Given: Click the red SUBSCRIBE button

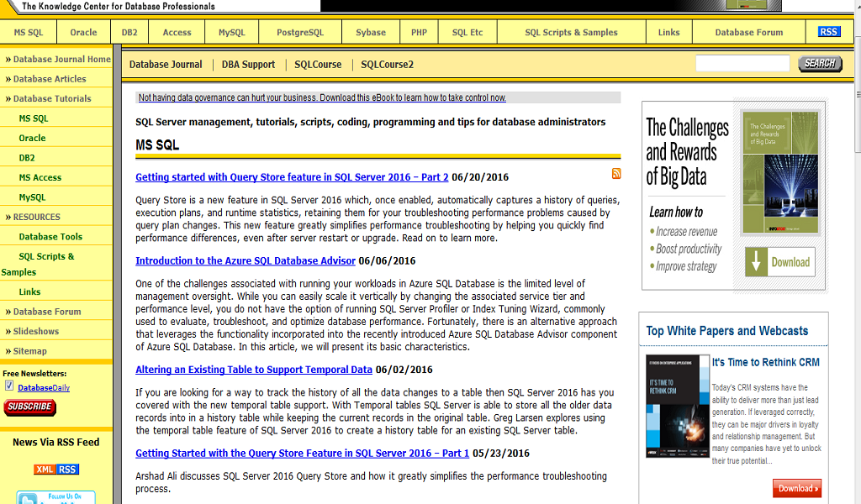Looking at the screenshot, I should pos(29,407).
